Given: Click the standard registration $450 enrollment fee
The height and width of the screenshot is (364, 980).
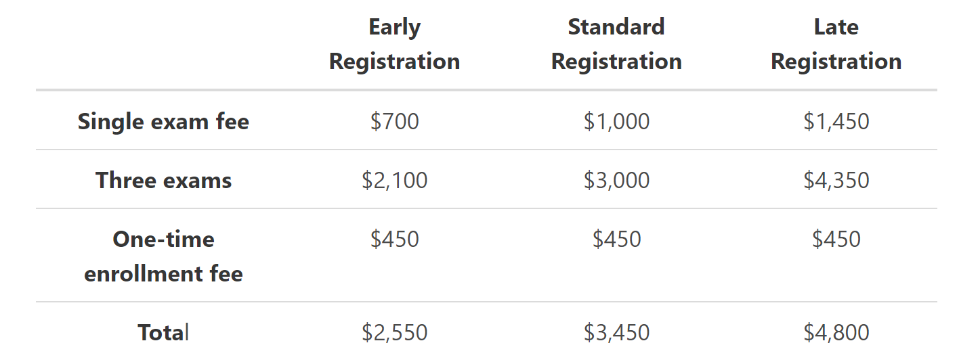Looking at the screenshot, I should click(x=616, y=240).
